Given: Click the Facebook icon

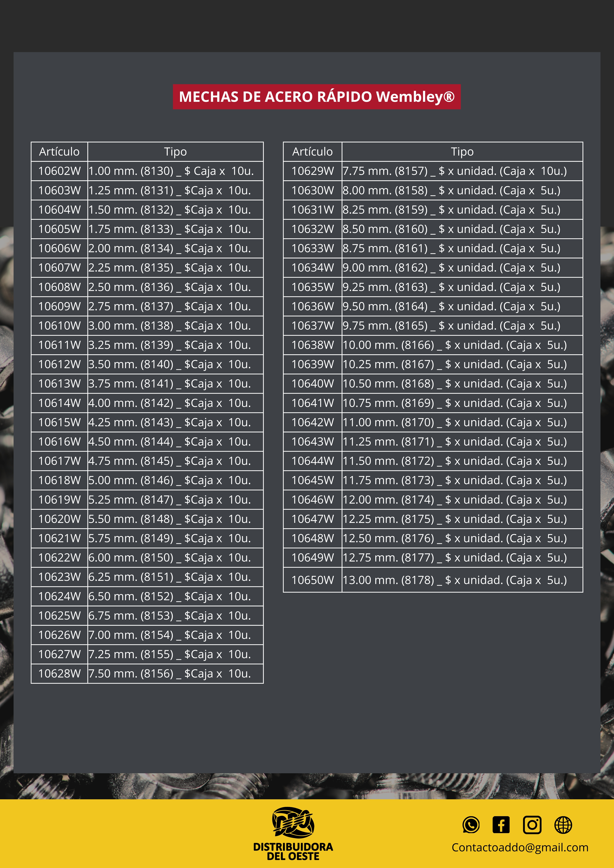Looking at the screenshot, I should point(501,825).
